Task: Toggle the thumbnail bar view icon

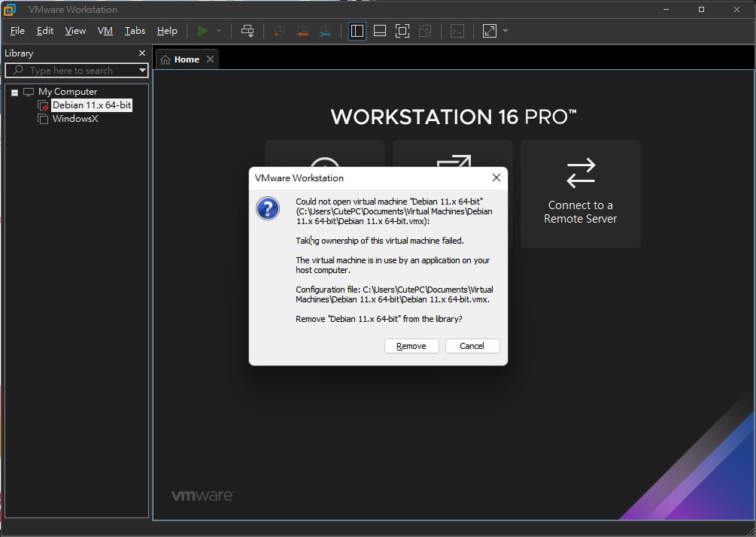Action: point(380,31)
